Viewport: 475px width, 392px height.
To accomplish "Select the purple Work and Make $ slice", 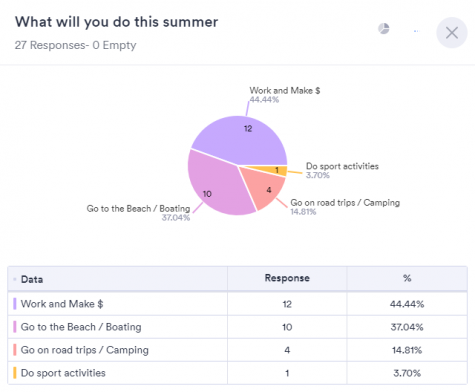I will (243, 138).
